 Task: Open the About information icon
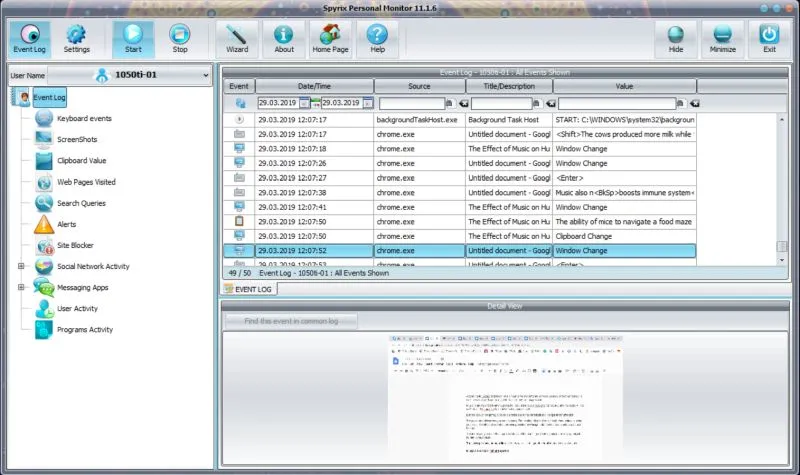(284, 39)
